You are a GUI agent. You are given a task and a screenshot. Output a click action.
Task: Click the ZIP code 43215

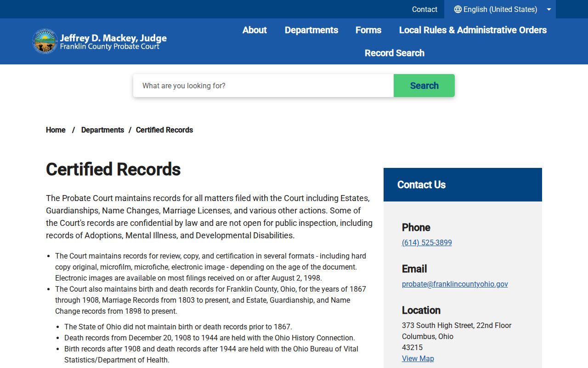(x=413, y=347)
